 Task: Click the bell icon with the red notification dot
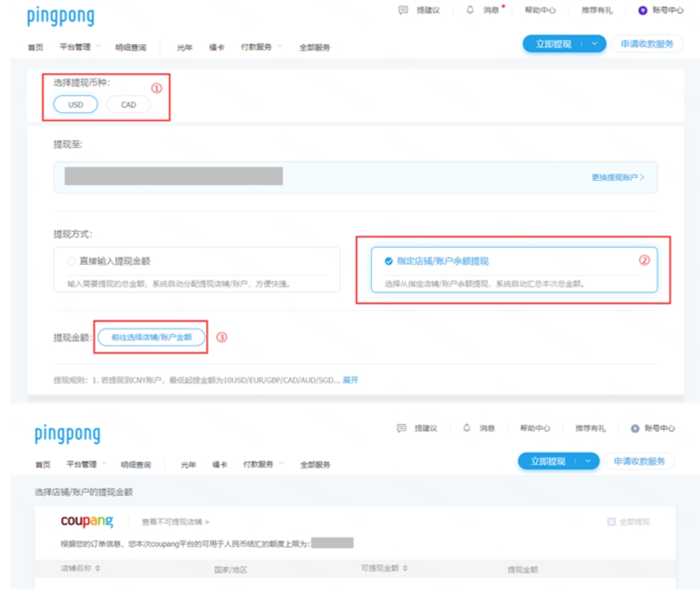(x=470, y=11)
